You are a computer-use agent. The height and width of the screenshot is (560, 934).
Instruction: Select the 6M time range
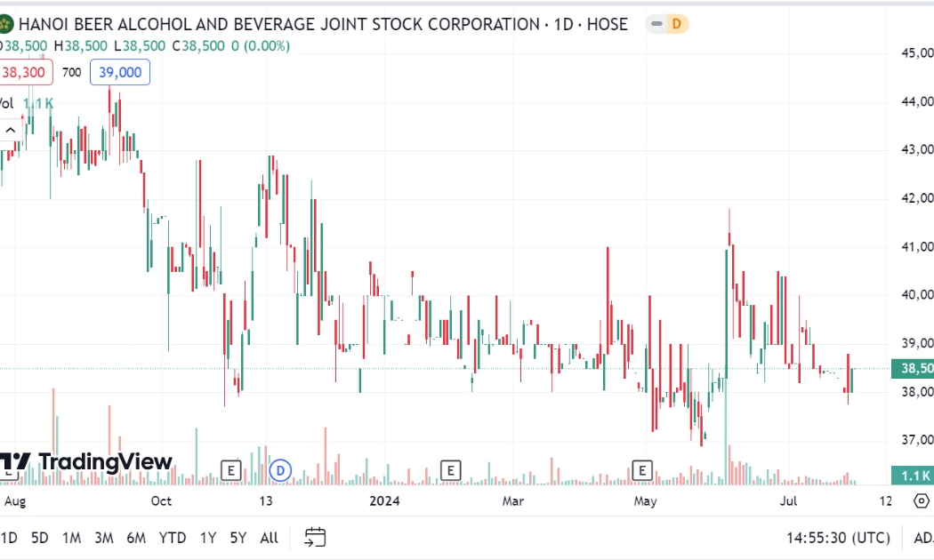pyautogui.click(x=136, y=538)
